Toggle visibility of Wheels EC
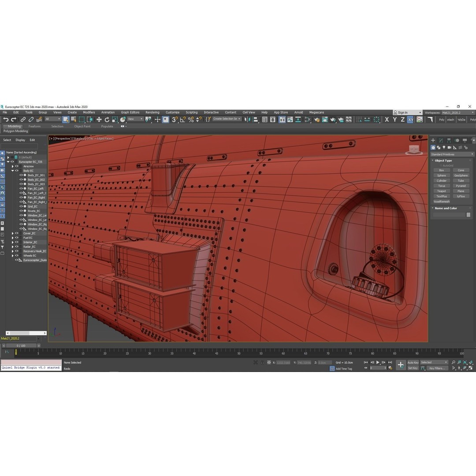 (x=17, y=256)
